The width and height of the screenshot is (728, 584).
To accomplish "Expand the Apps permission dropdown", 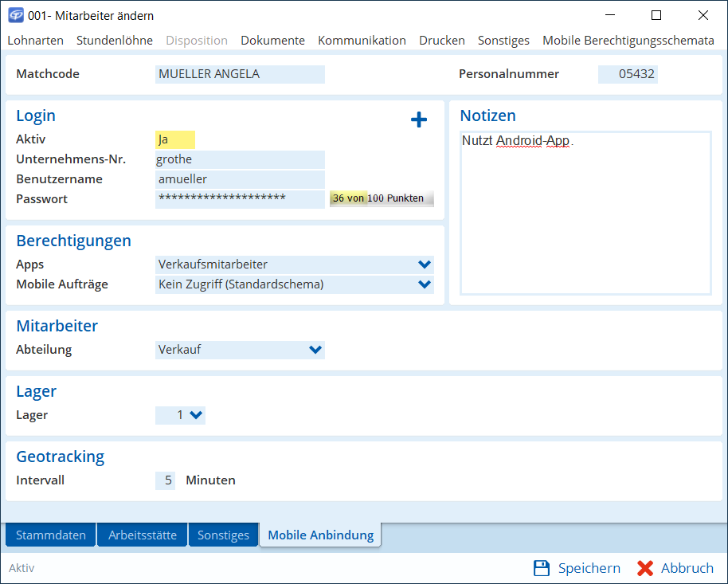I will [424, 265].
